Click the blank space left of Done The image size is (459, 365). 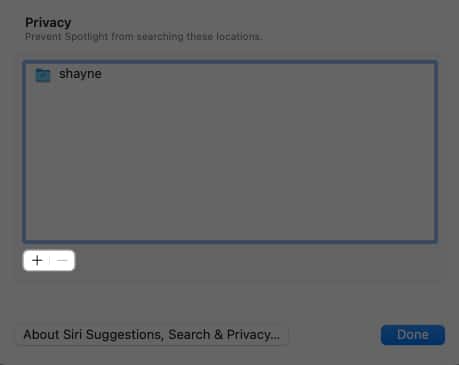click(333, 335)
